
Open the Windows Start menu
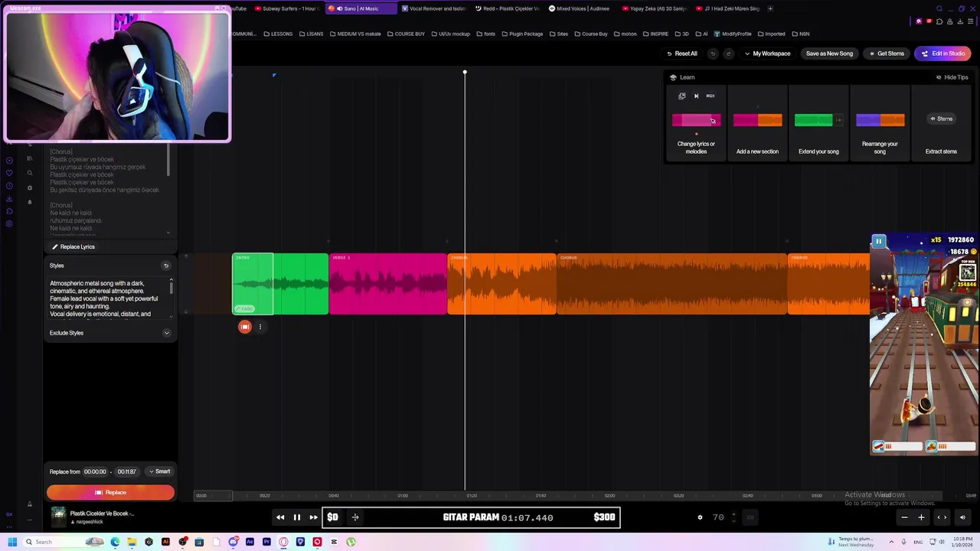12,542
